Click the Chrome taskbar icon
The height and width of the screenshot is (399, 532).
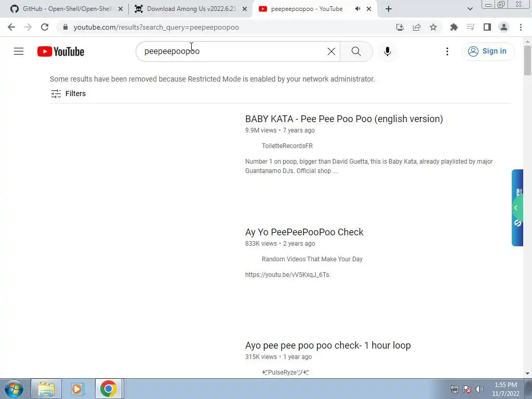coord(108,389)
